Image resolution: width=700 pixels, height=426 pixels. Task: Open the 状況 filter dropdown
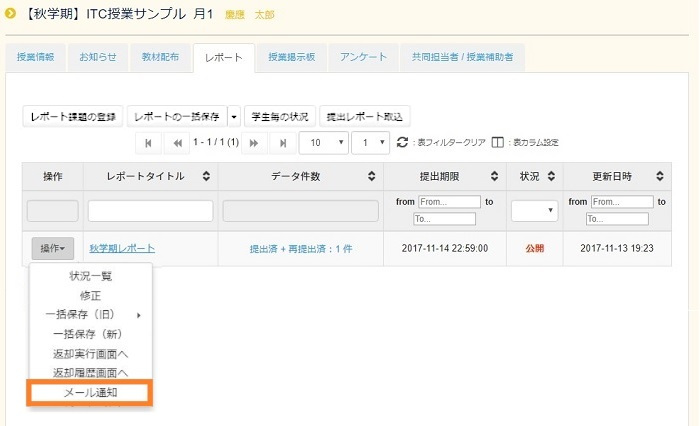pos(534,211)
